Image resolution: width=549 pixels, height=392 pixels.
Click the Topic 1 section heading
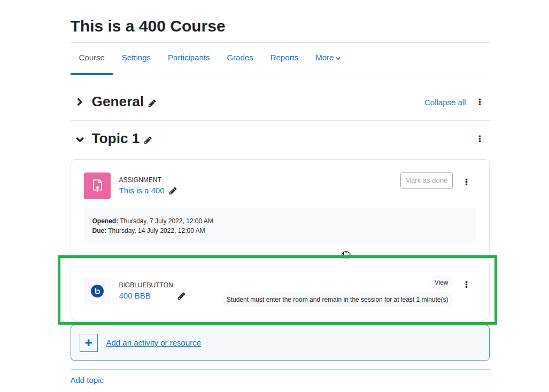(x=115, y=139)
